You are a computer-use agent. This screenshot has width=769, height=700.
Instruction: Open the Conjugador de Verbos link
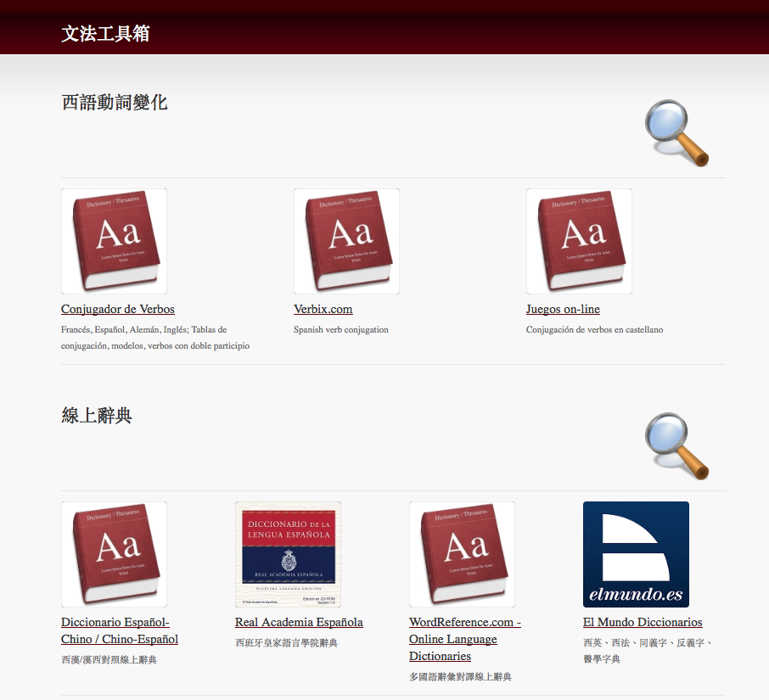pos(118,309)
